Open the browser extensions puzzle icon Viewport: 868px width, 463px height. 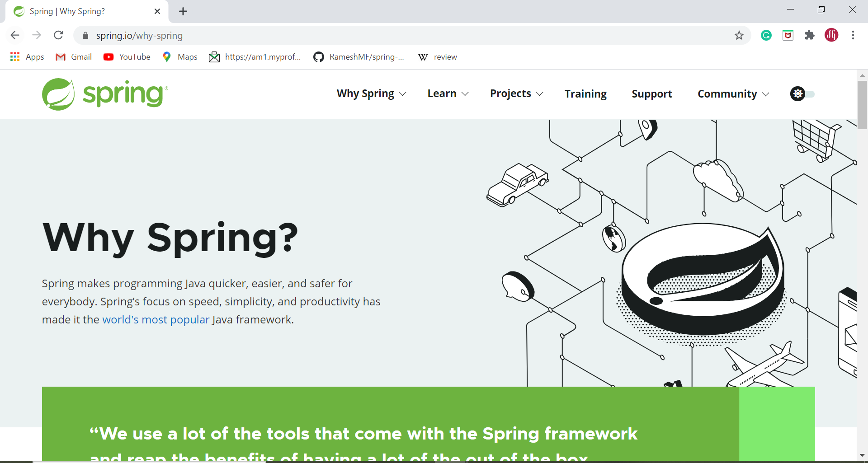click(x=810, y=35)
